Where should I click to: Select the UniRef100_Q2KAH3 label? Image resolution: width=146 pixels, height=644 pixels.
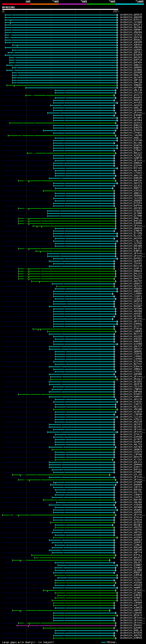pyautogui.click(x=131, y=628)
